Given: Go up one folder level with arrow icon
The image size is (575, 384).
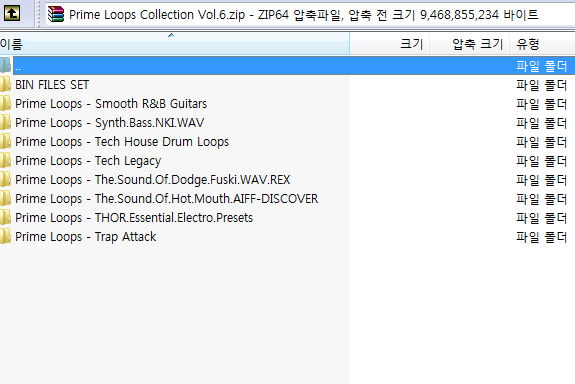Looking at the screenshot, I should tap(11, 14).
